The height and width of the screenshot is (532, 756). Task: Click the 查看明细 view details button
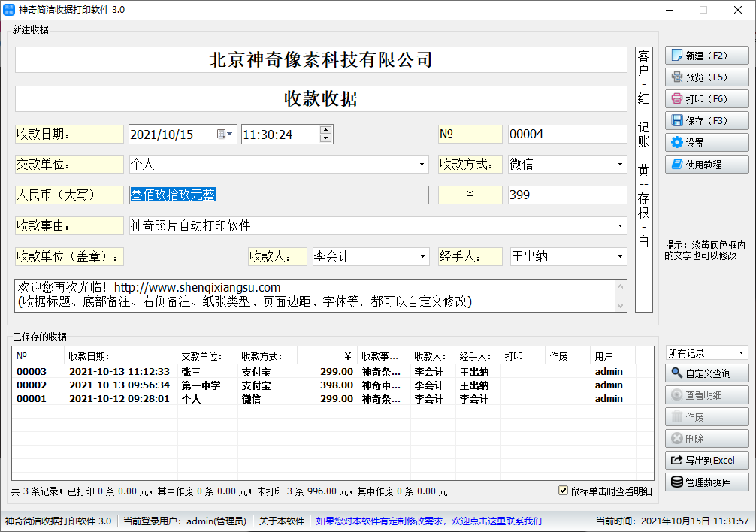coord(707,395)
